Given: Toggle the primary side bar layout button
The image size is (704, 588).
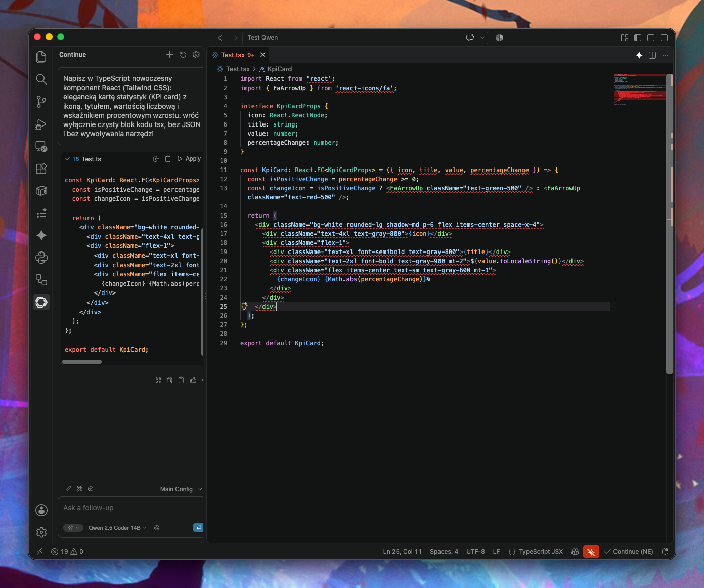Looking at the screenshot, I should pyautogui.click(x=638, y=38).
